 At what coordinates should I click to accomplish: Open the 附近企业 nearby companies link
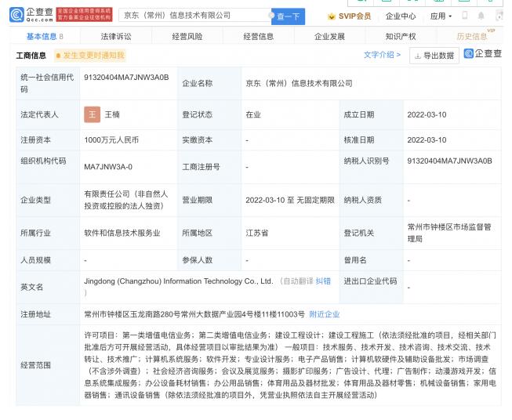[x=325, y=314]
